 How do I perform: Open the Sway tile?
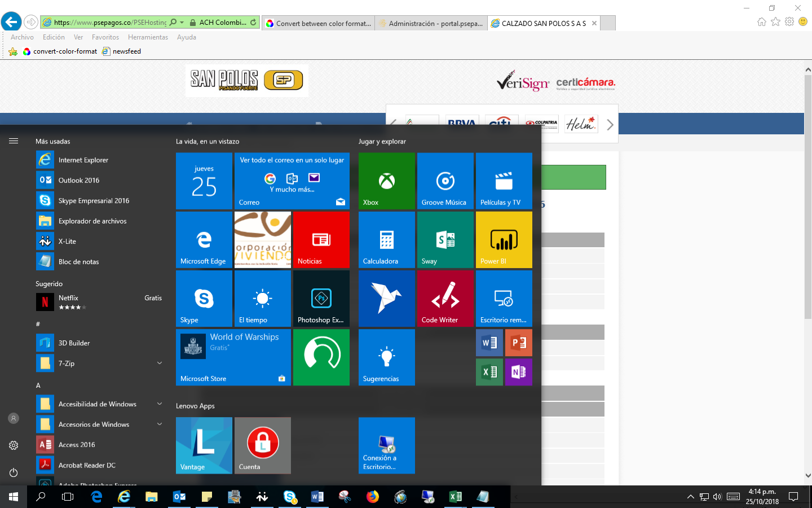[445, 240]
